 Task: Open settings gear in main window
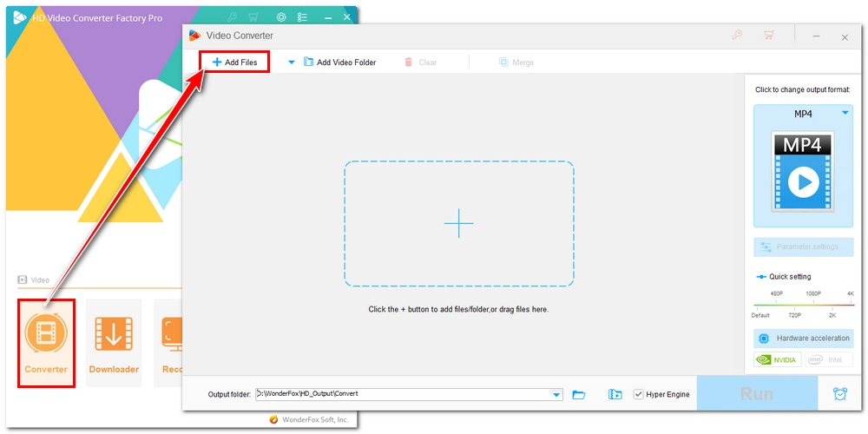click(281, 17)
